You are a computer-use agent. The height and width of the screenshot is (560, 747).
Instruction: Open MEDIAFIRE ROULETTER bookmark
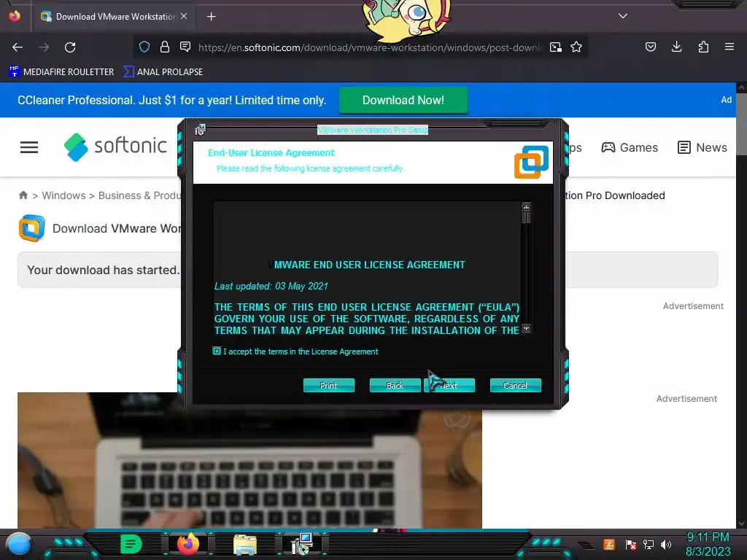[x=62, y=72]
